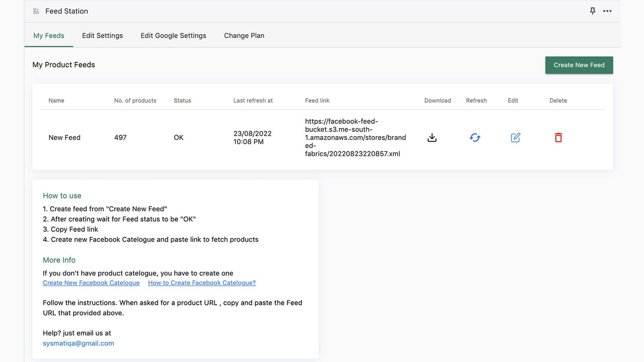Screen dimensions: 644x362
Task: Click the '497' products count
Action: pos(120,138)
